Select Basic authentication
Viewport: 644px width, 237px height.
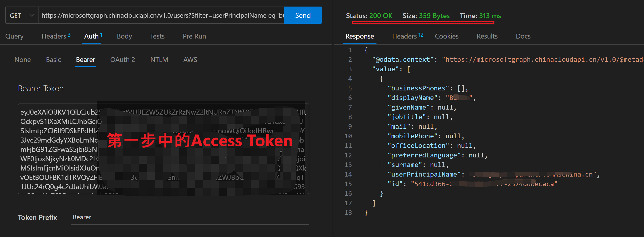53,60
